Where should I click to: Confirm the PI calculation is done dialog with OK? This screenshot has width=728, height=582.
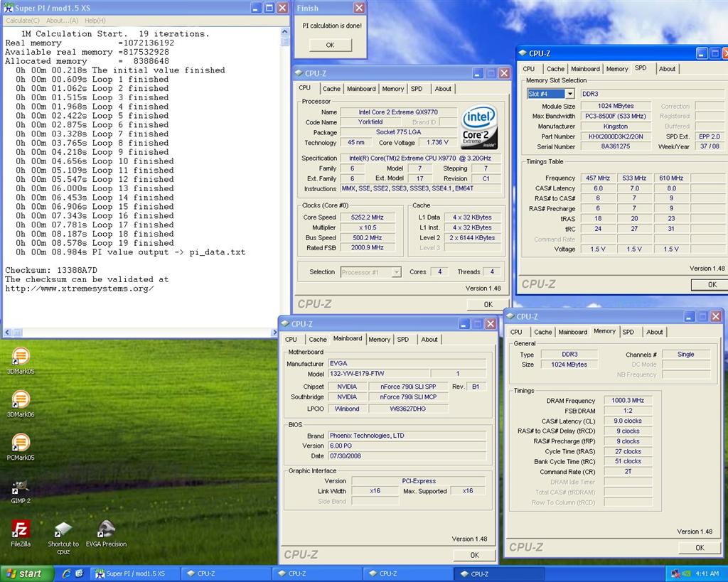[x=330, y=45]
